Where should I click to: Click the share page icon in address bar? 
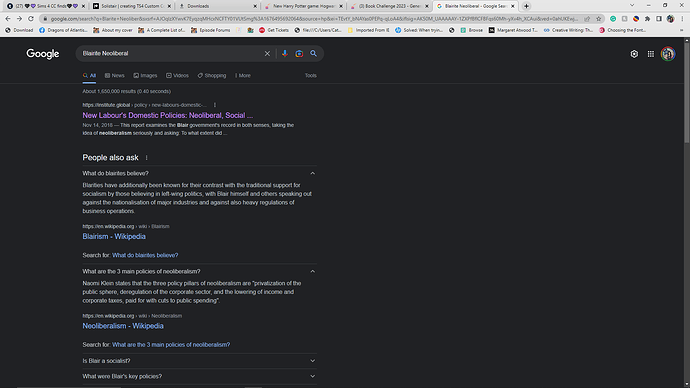click(x=587, y=19)
